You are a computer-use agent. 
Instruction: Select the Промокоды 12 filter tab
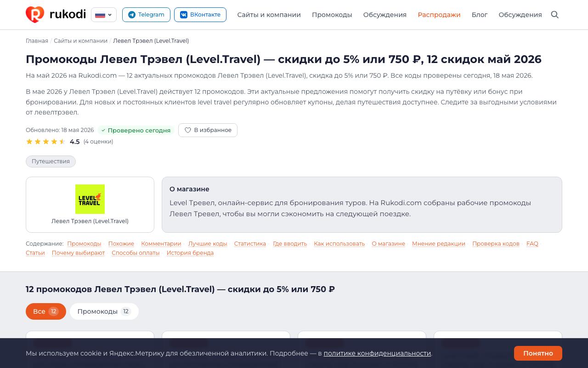[104, 311]
